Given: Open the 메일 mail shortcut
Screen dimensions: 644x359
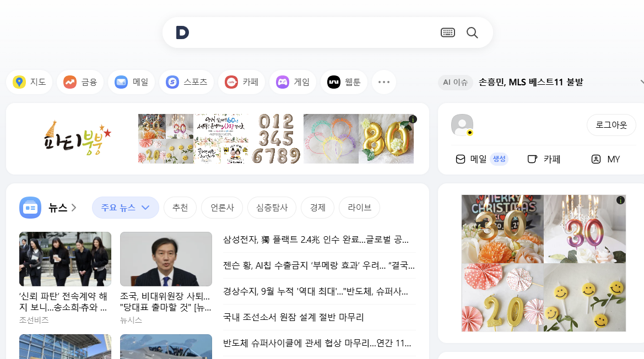Looking at the screenshot, I should (132, 82).
